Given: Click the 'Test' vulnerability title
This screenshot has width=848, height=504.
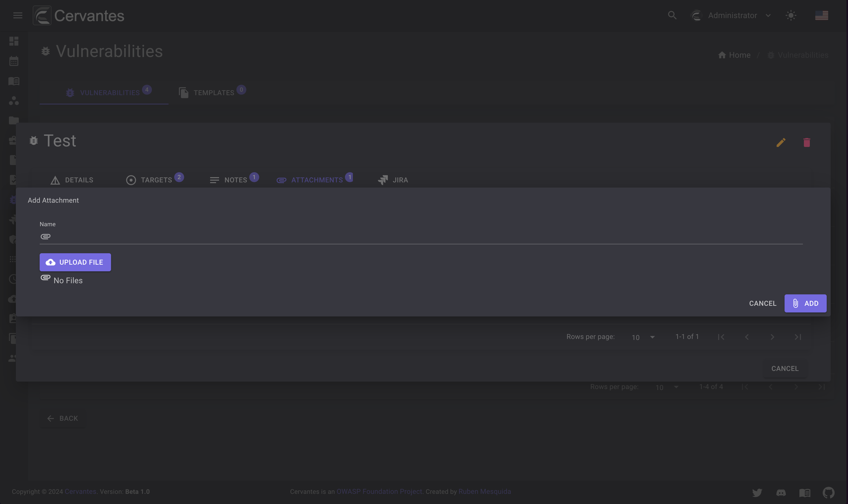Looking at the screenshot, I should [x=60, y=140].
